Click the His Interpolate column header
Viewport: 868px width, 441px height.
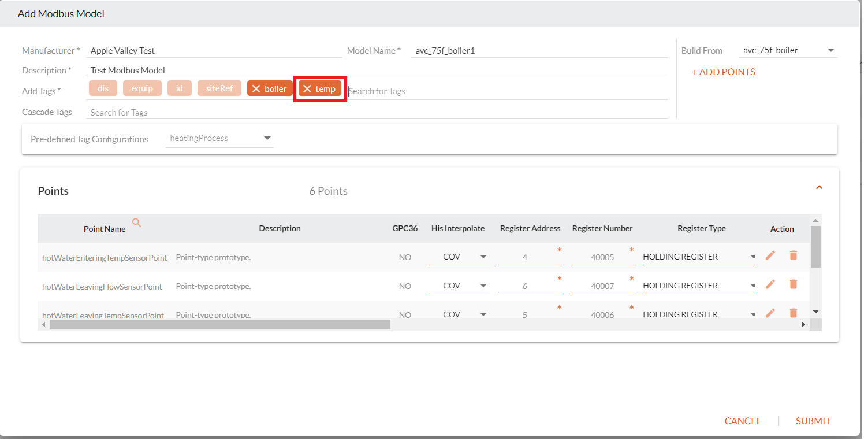[x=458, y=228]
